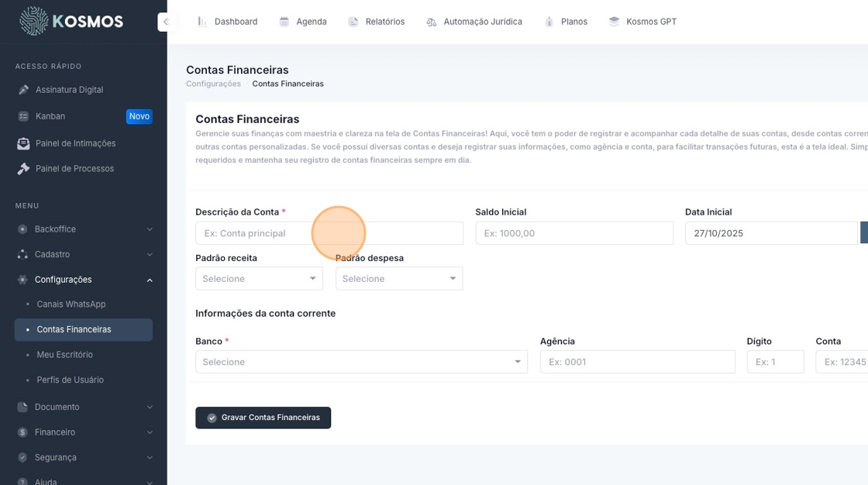Open Painel de Intimações inbox icon
Screen dimensions: 868x485
click(x=23, y=143)
